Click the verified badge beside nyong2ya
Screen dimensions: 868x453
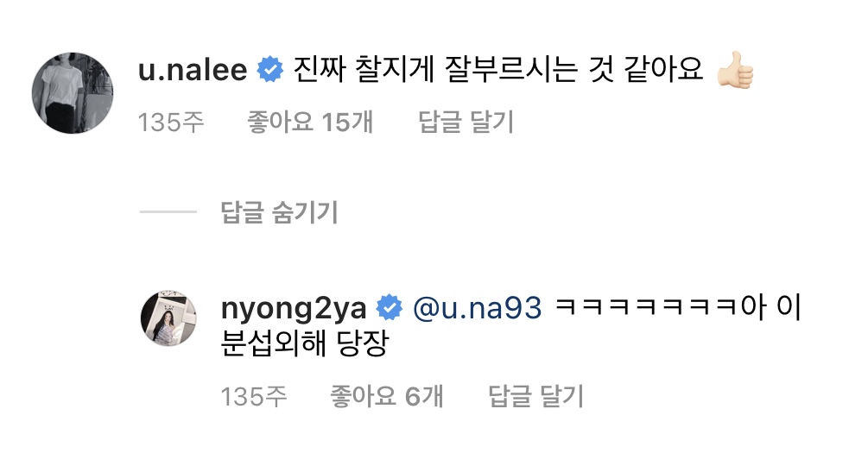click(x=390, y=308)
